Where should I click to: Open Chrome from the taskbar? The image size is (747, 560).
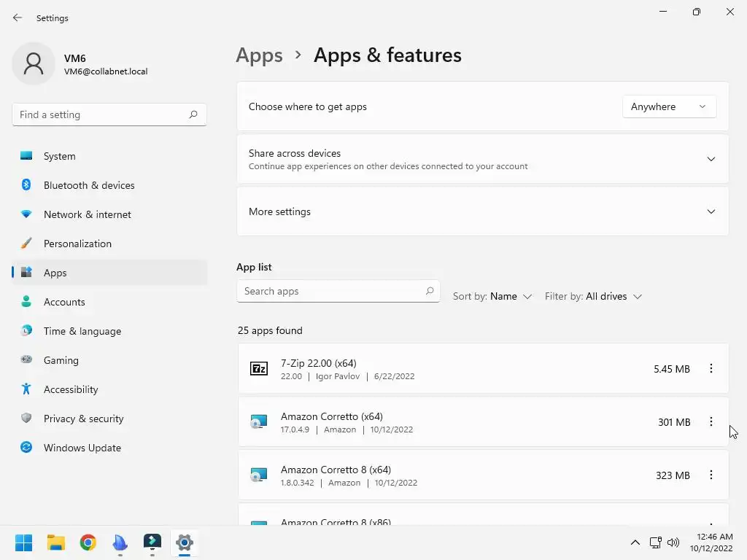[x=88, y=542]
